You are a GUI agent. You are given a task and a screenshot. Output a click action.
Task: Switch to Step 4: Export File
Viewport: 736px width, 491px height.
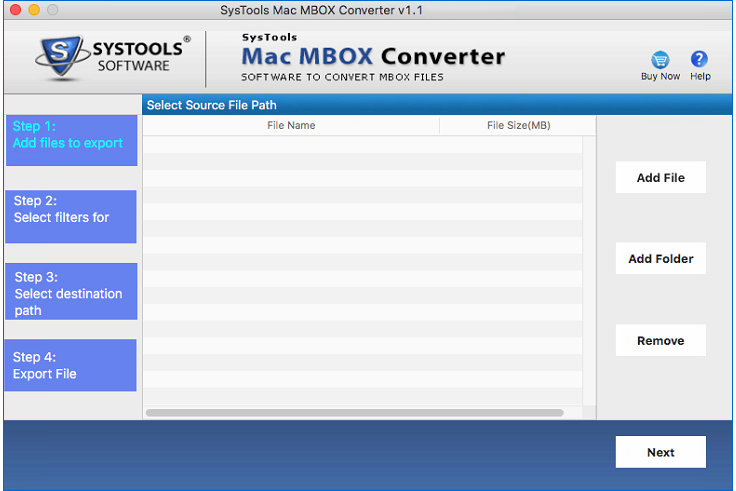tap(71, 365)
